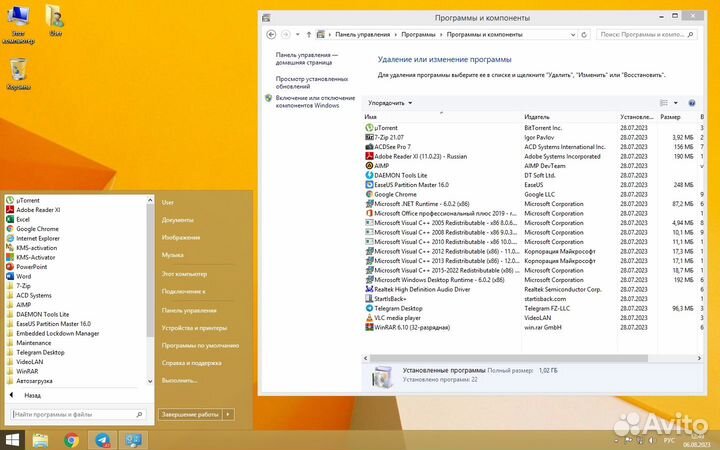The image size is (720, 450).
Task: Select Realtek High Definition Audio Driver row
Action: pos(533,289)
